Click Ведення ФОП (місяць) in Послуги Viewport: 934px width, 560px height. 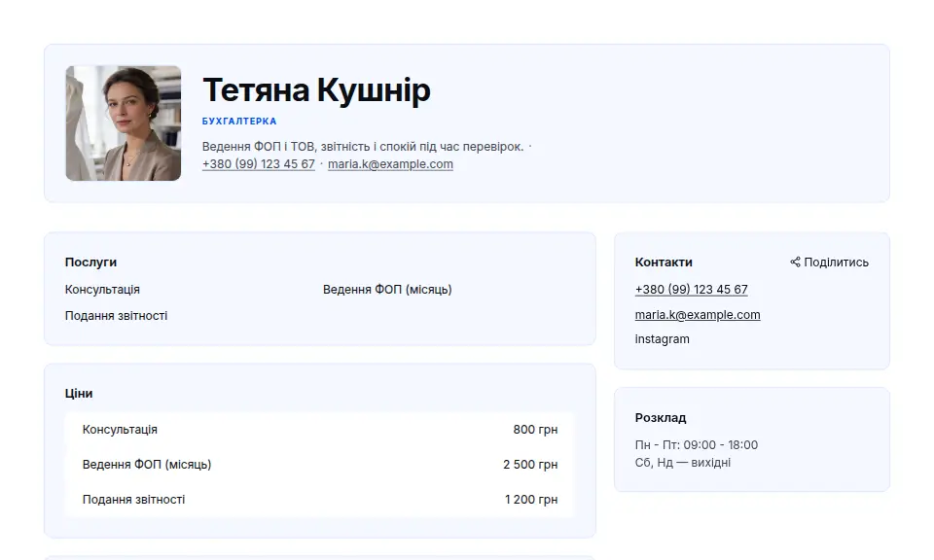(x=387, y=290)
